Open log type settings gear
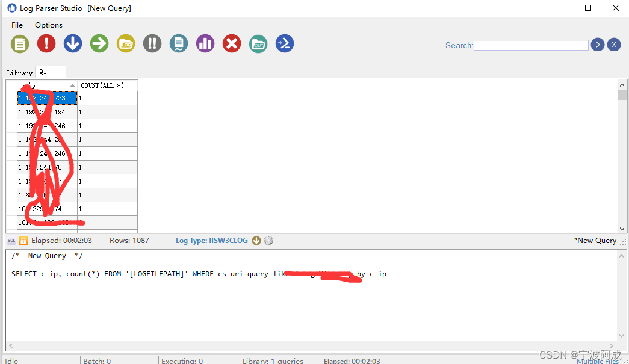Screen dimensions: 629x364 (x=268, y=241)
